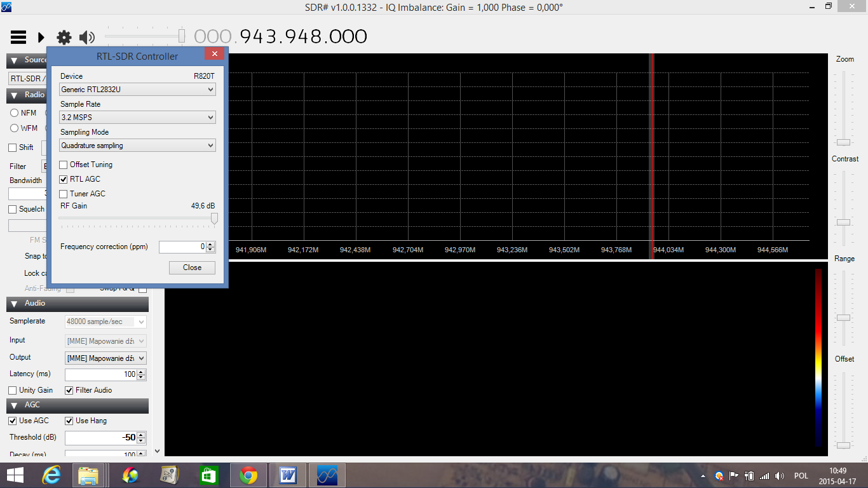Switch to Google Chrome in taskbar

click(248, 475)
